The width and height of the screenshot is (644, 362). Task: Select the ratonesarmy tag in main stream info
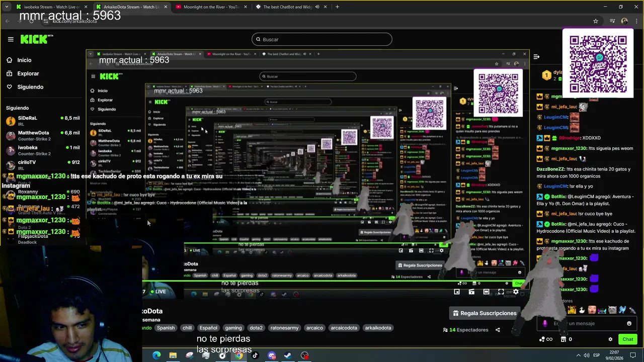point(284,328)
